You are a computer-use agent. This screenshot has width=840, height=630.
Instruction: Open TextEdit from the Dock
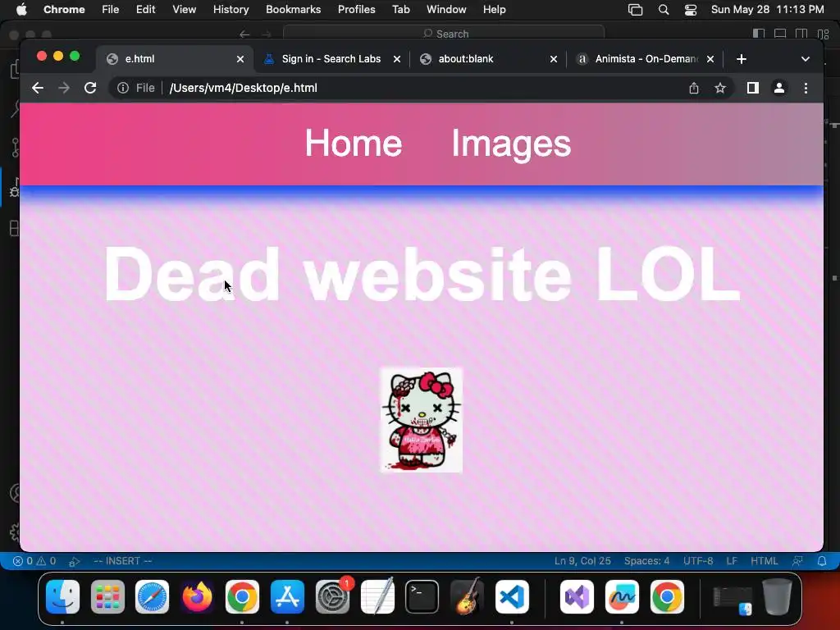(377, 596)
